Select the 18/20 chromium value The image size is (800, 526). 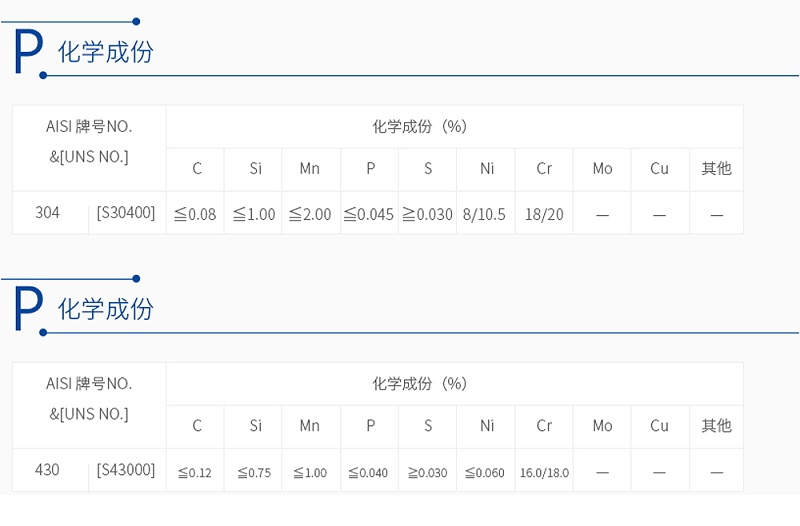click(544, 214)
